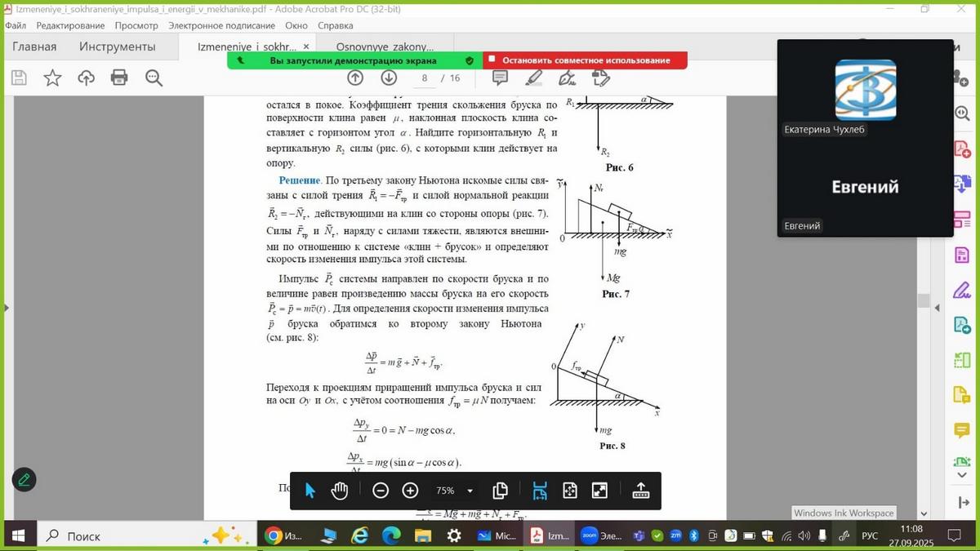The height and width of the screenshot is (551, 980).
Task: Click the zoom out minus icon
Action: [x=381, y=491]
